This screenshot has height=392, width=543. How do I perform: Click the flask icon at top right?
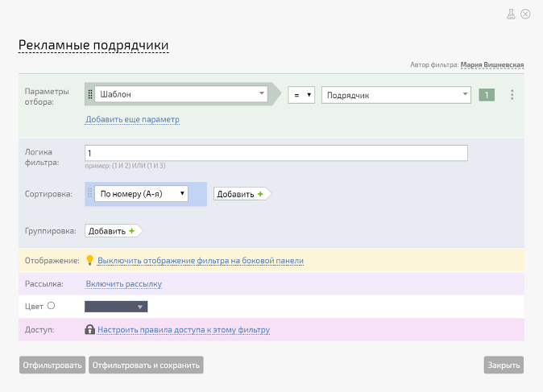[511, 14]
